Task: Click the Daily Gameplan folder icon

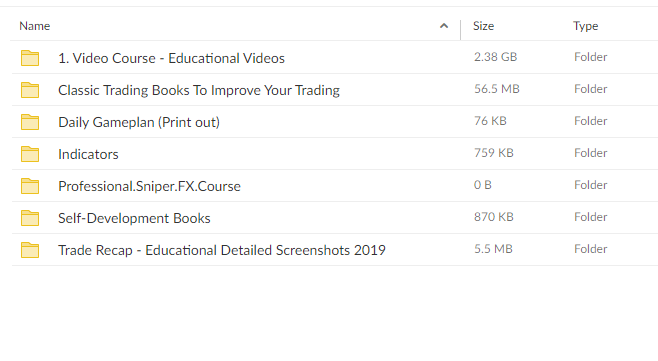Action: [x=30, y=122]
